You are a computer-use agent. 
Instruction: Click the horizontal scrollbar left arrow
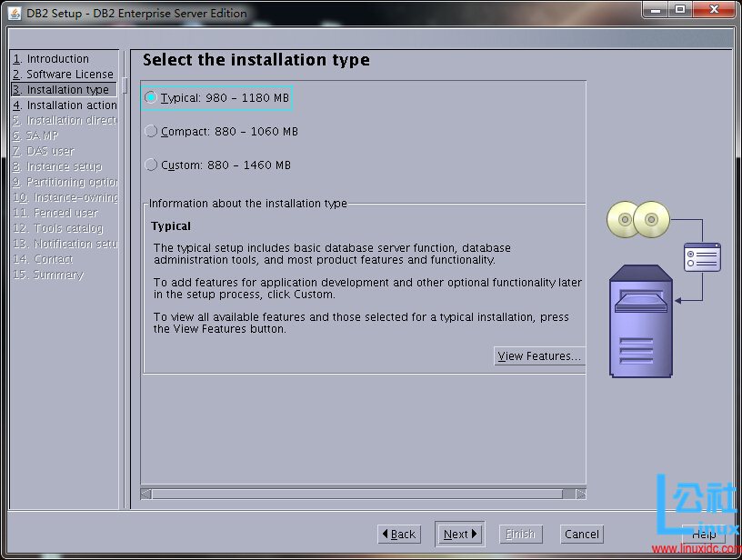pos(145,495)
